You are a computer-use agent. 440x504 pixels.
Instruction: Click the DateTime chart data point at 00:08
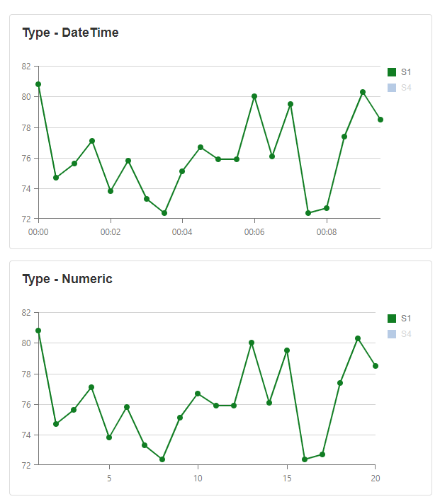[x=327, y=208]
